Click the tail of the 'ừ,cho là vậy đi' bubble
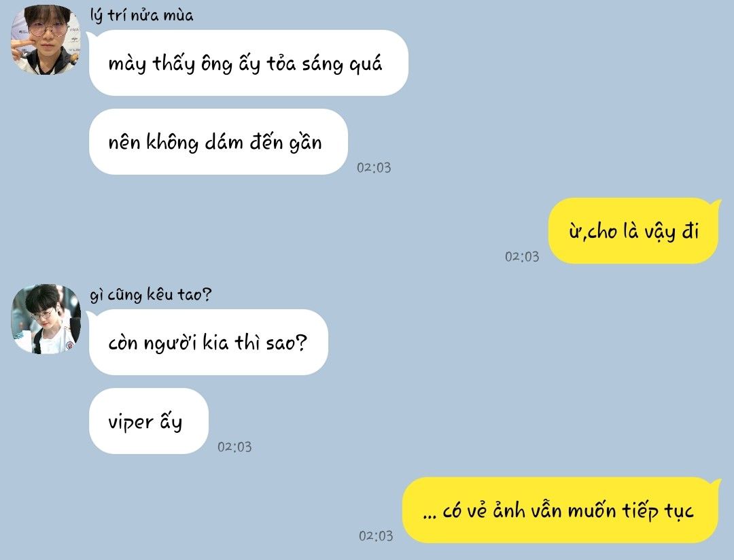This screenshot has height=560, width=734. (x=715, y=203)
